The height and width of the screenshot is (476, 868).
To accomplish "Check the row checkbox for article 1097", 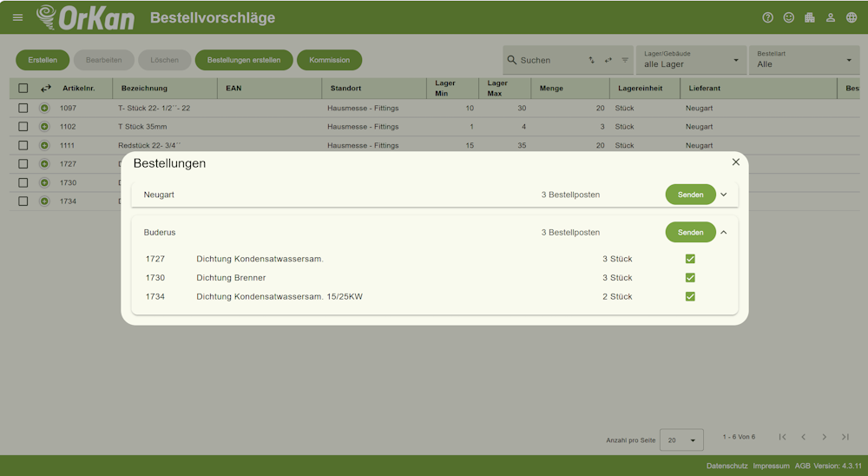I will coord(23,108).
